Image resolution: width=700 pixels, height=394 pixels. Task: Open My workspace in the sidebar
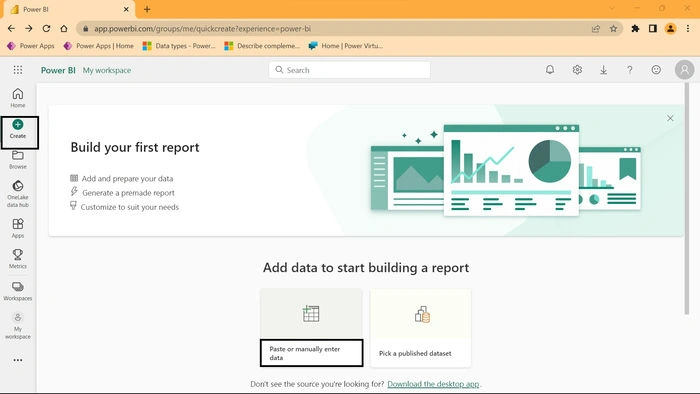[18, 326]
